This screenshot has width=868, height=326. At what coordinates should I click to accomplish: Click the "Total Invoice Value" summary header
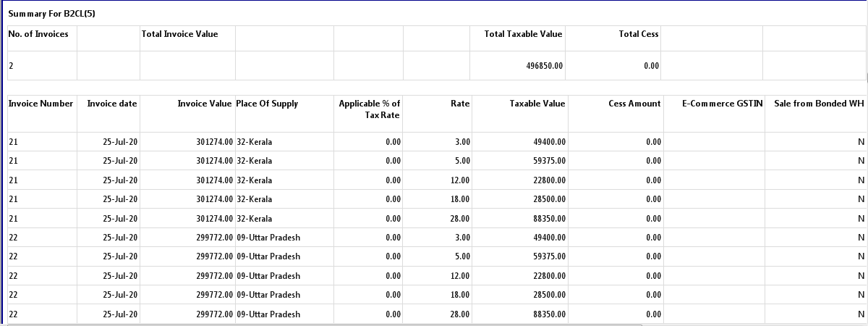[179, 34]
